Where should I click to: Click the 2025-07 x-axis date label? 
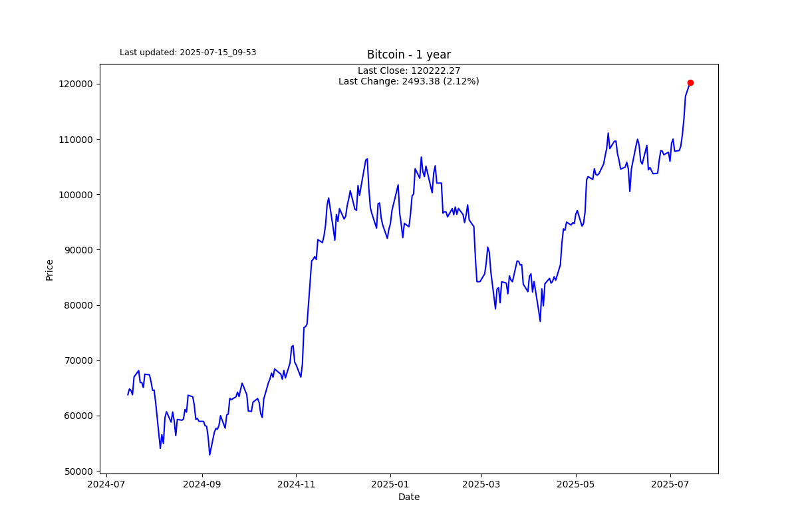coord(670,484)
